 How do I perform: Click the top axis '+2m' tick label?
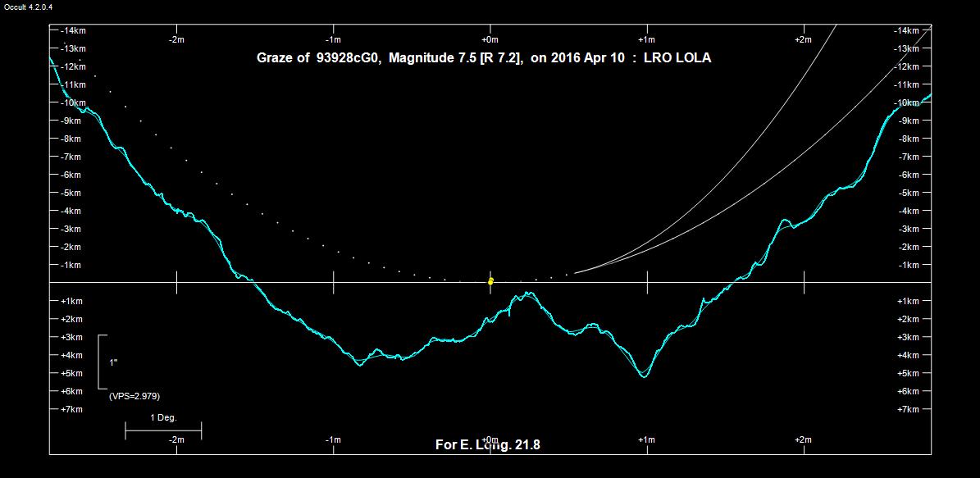[x=803, y=39]
